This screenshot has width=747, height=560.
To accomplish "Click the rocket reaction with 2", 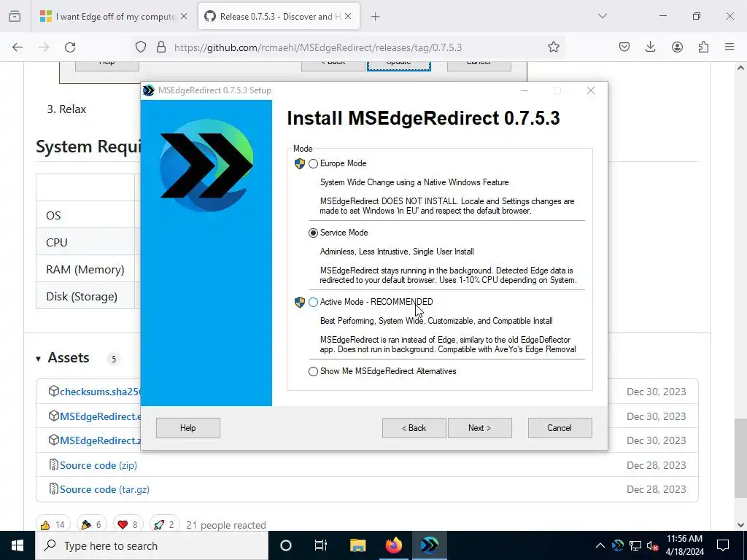I will tap(165, 525).
